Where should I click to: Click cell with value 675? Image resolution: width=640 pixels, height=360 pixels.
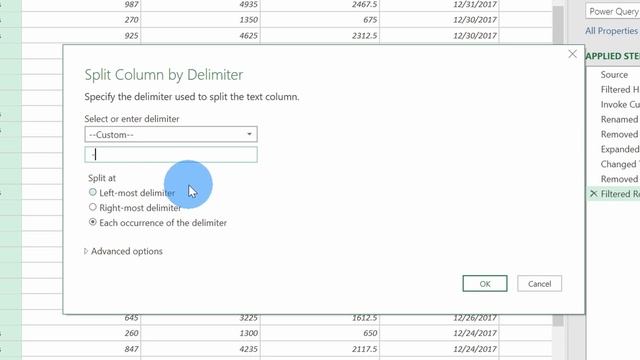coord(320,20)
